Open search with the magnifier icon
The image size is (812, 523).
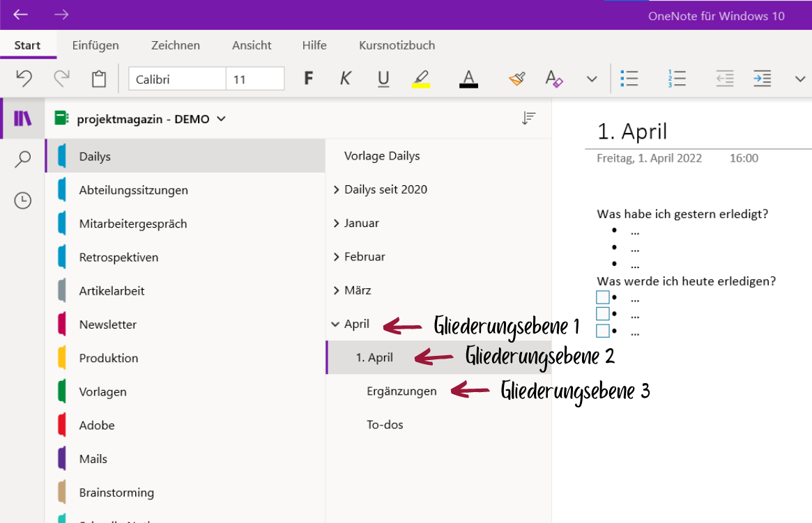point(23,159)
